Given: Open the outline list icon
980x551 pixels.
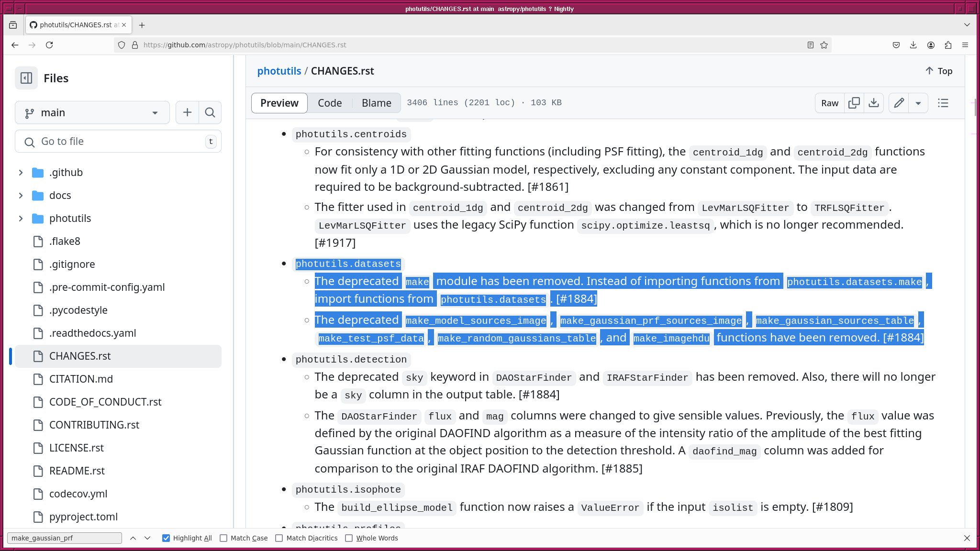Looking at the screenshot, I should click(x=943, y=103).
